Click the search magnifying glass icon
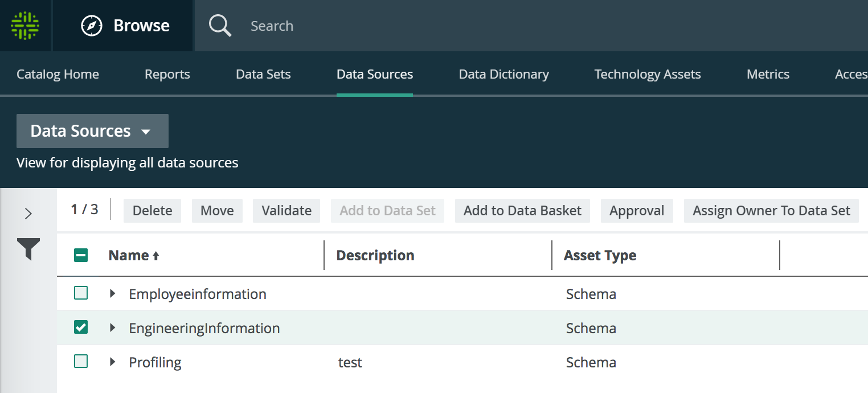Viewport: 868px width, 393px height. [x=220, y=25]
